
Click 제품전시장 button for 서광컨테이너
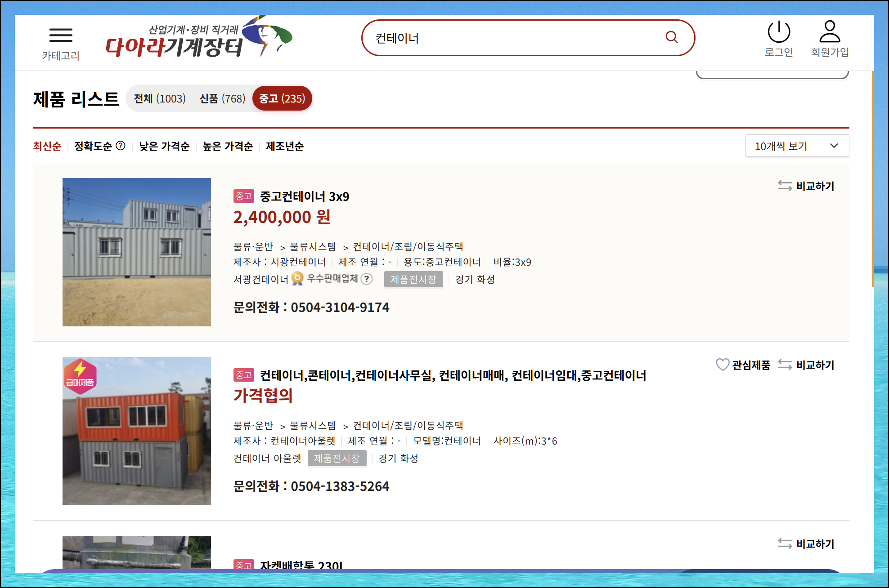413,279
